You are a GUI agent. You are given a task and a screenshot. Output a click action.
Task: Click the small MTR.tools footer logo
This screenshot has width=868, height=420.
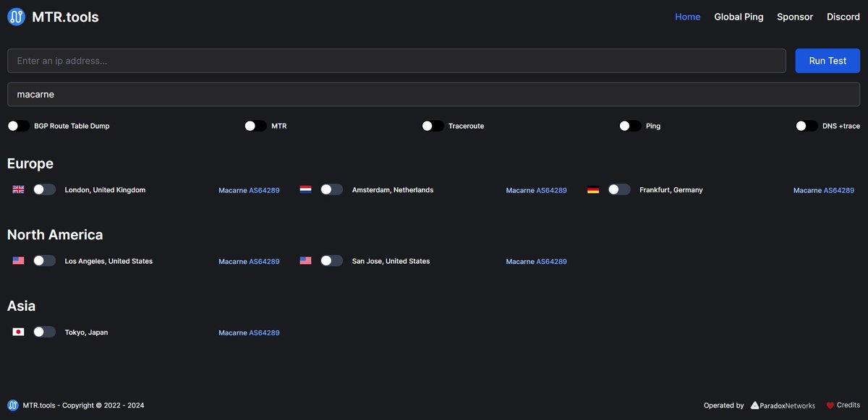(x=13, y=405)
